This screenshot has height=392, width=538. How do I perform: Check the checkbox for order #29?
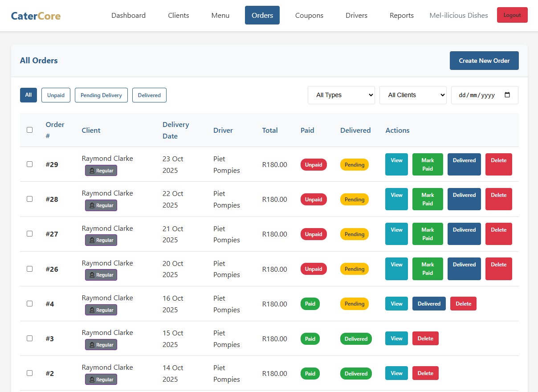pos(29,164)
